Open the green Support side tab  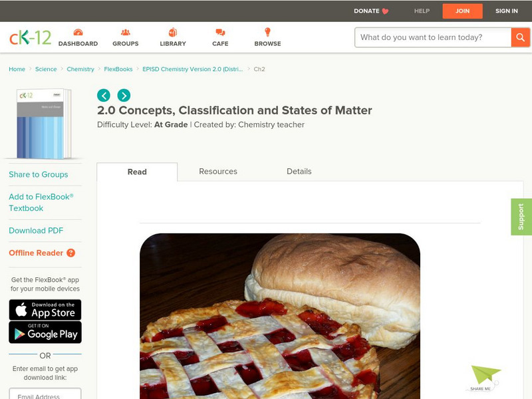pyautogui.click(x=521, y=217)
